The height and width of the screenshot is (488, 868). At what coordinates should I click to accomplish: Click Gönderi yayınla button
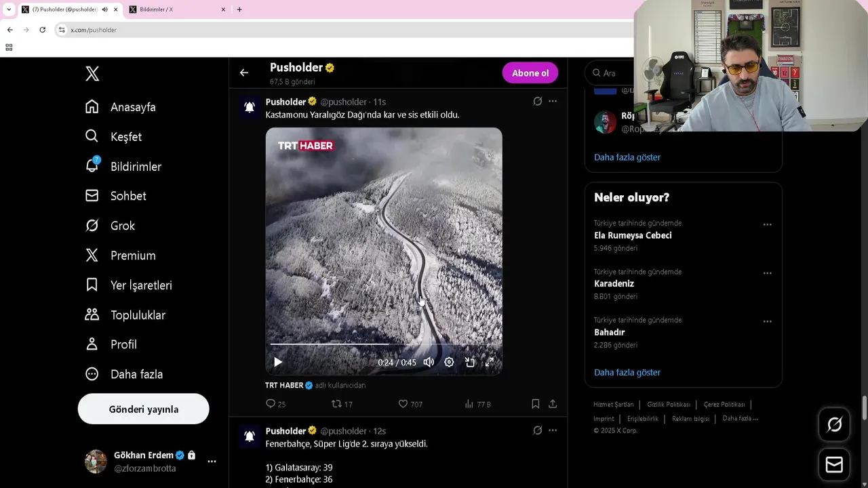[144, 409]
